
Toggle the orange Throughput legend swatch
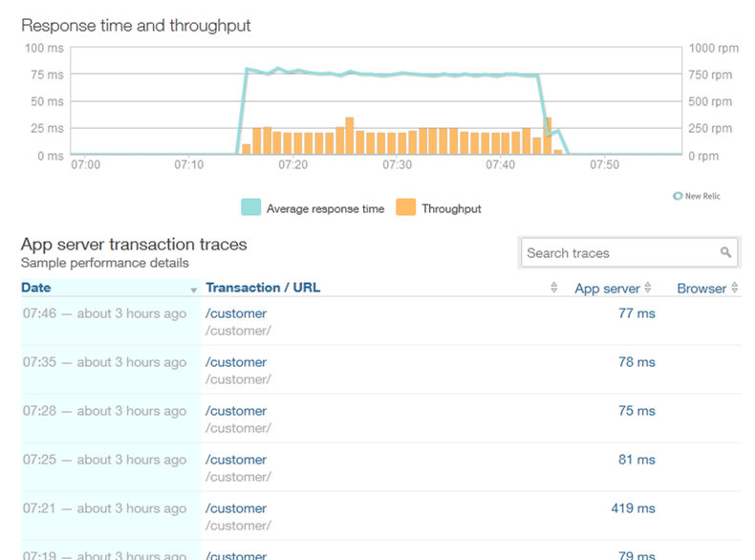click(x=406, y=207)
